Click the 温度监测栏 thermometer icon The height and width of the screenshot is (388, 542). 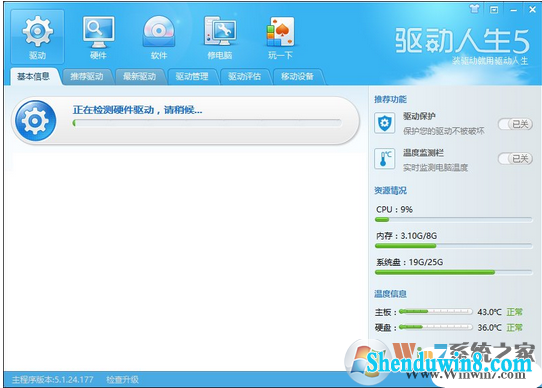click(384, 159)
